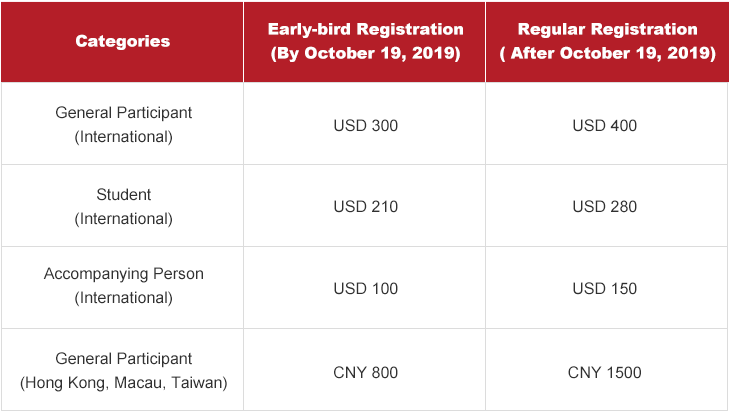This screenshot has width=730, height=411.
Task: Select the Regular Registration header cell
Action: [608, 41]
